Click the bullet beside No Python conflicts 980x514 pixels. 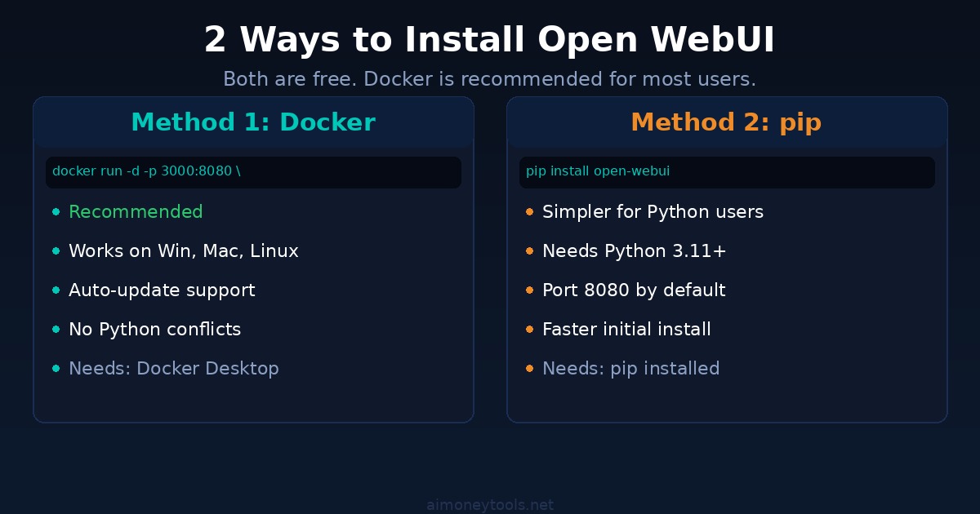[x=56, y=330]
